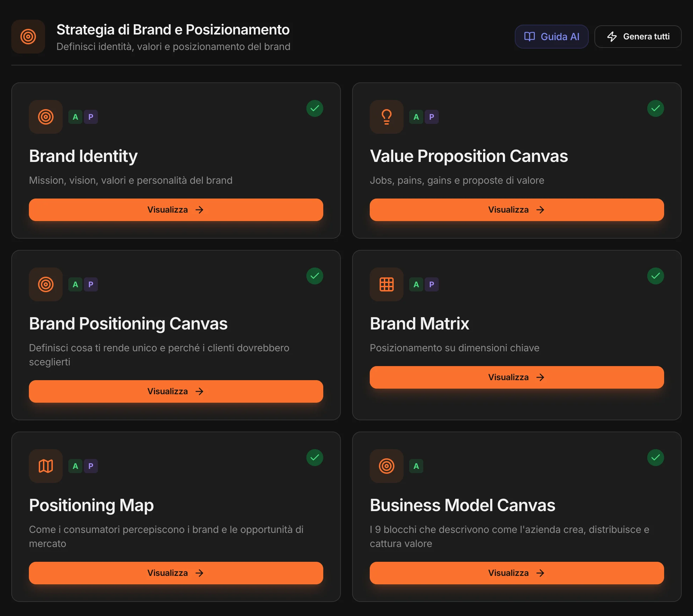The width and height of the screenshot is (693, 616).
Task: Click the A badge on Brand Matrix card
Action: [x=416, y=284]
